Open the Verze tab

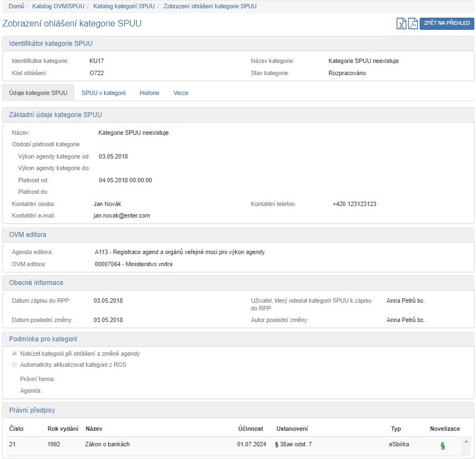pos(181,93)
